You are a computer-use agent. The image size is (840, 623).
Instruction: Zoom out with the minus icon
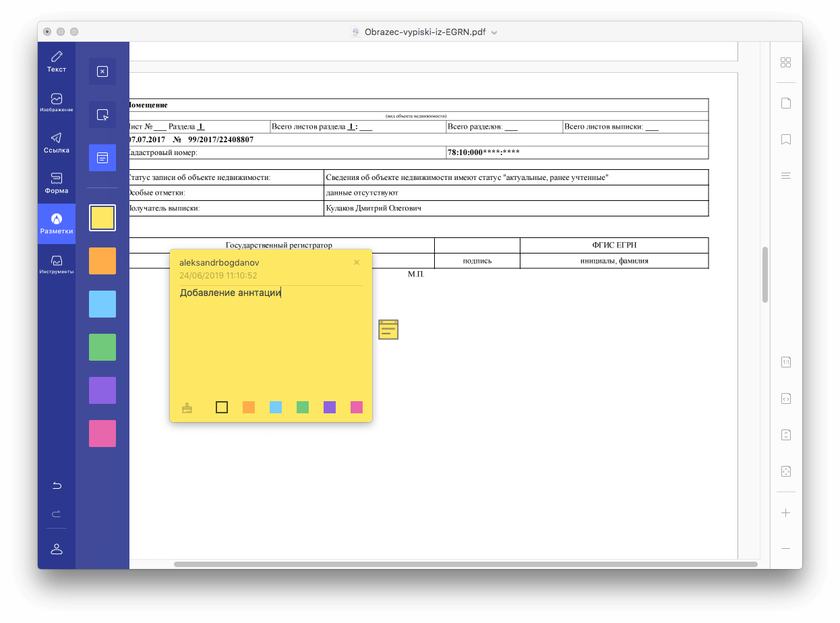tap(785, 548)
